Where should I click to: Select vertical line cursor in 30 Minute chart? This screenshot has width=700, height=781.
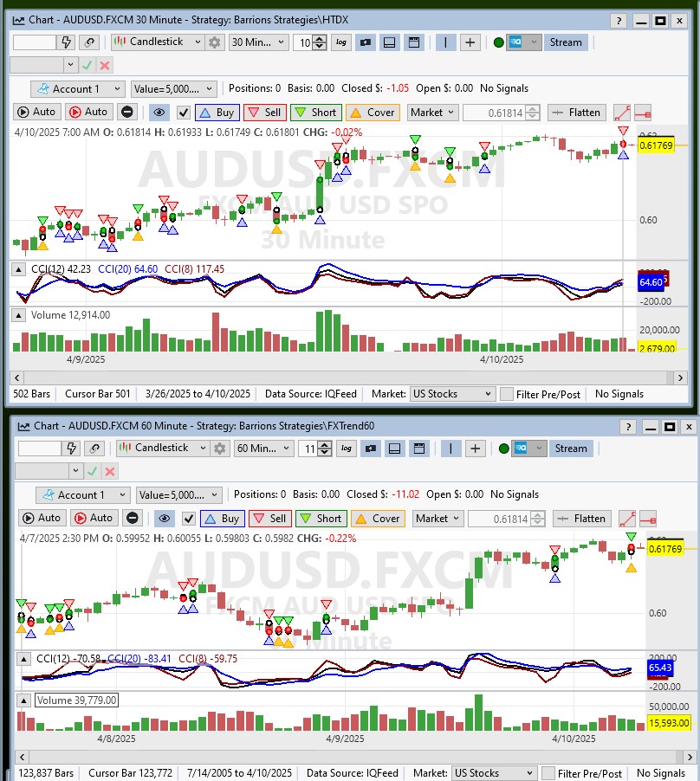445,42
